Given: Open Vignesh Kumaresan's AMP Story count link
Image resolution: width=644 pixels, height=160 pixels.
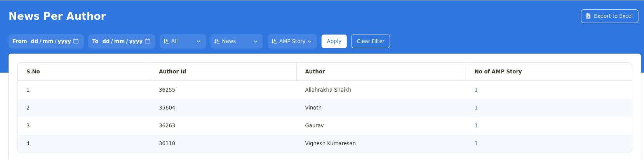Looking at the screenshot, I should (476, 143).
